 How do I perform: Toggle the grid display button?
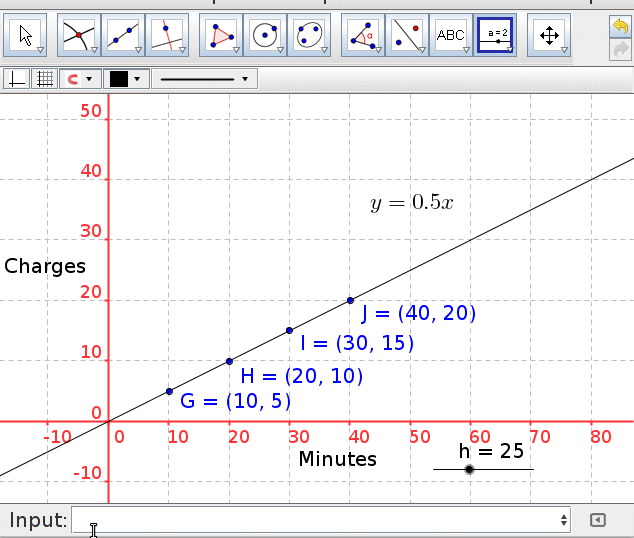(44, 79)
